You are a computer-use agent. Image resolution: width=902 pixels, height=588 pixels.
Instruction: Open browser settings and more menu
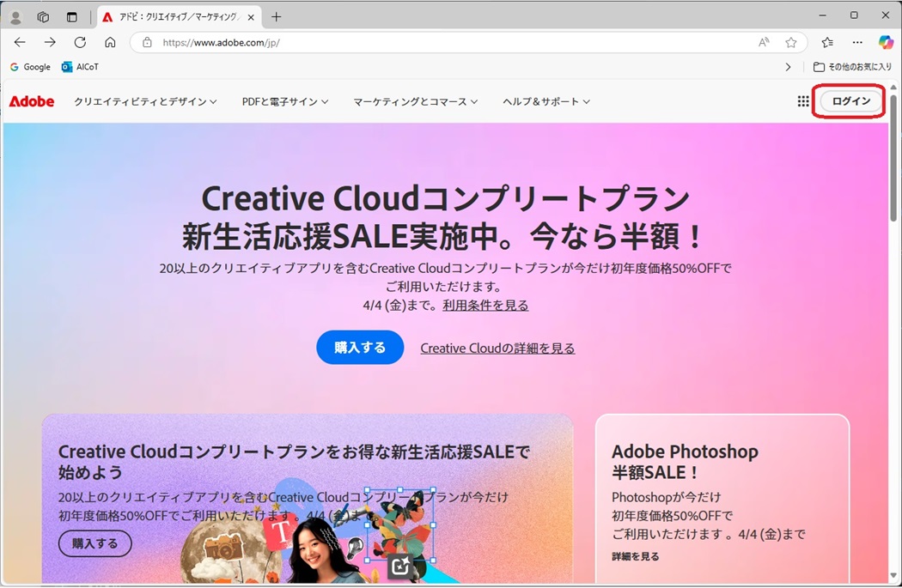(857, 42)
